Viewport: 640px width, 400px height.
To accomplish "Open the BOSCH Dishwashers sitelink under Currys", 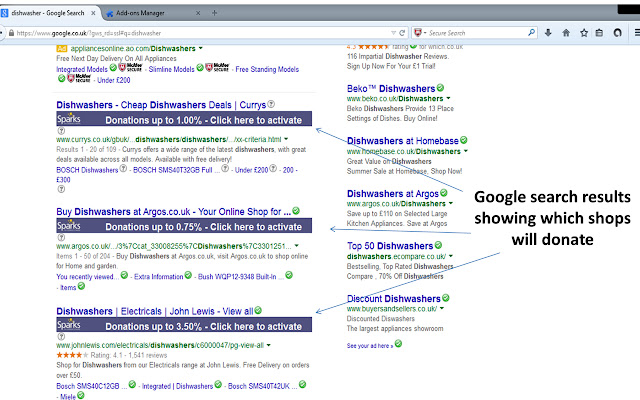I will tap(87, 170).
